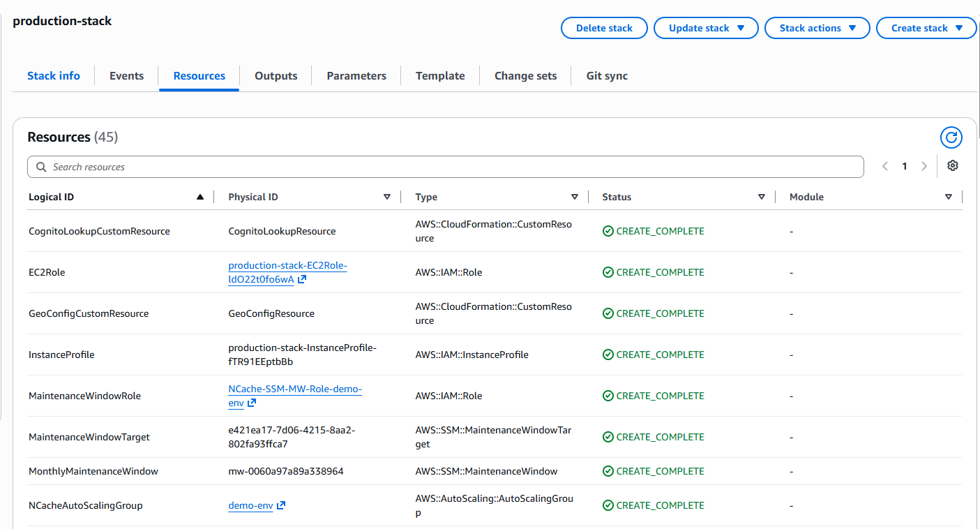Go to next resources page
The height and width of the screenshot is (529, 980).
click(924, 166)
